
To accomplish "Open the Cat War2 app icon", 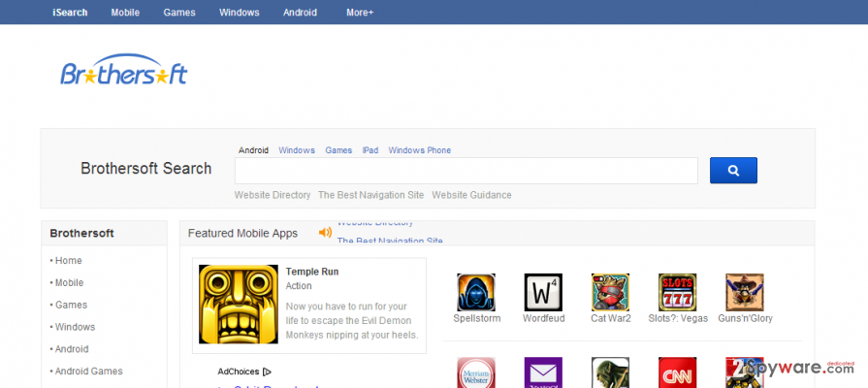I will pos(610,292).
